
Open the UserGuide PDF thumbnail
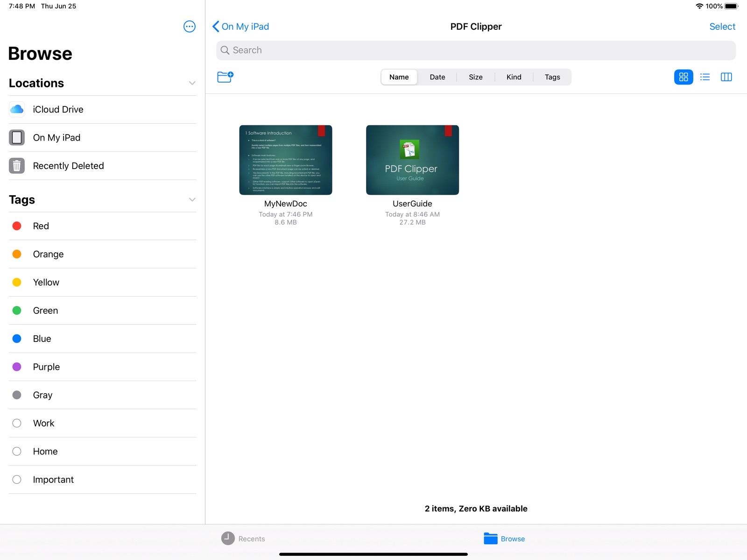412,160
